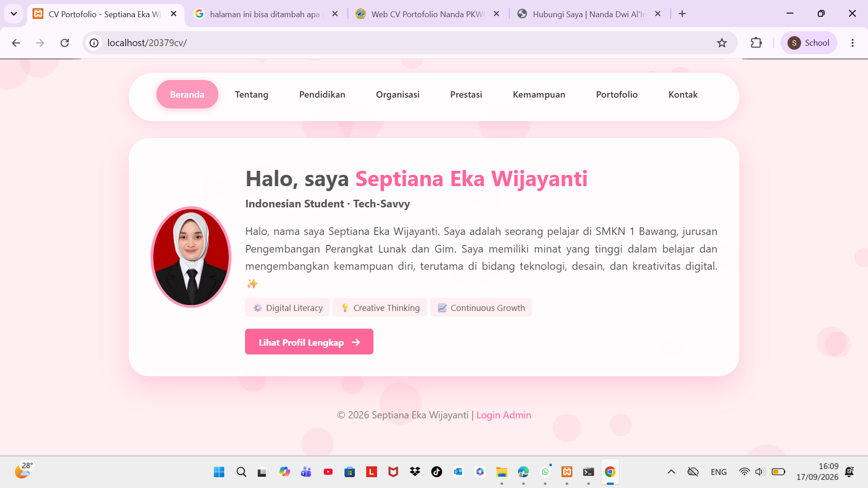Click 'Indonesian Student · Tech-Savvy' subtitle
The width and height of the screenshot is (868, 488).
click(x=328, y=204)
